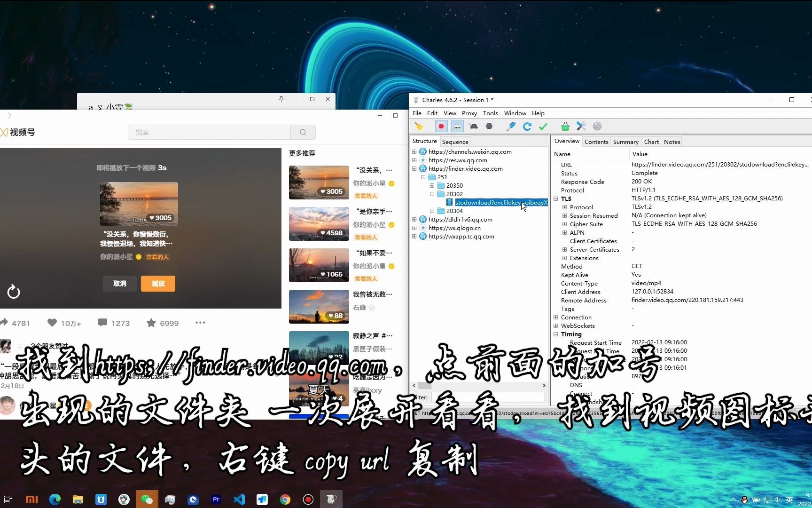The height and width of the screenshot is (508, 812).
Task: Open comments via bubble icon 1273
Action: pos(102,323)
